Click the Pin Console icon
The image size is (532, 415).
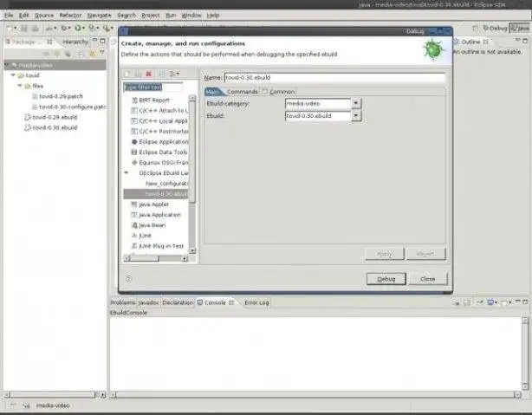click(480, 302)
